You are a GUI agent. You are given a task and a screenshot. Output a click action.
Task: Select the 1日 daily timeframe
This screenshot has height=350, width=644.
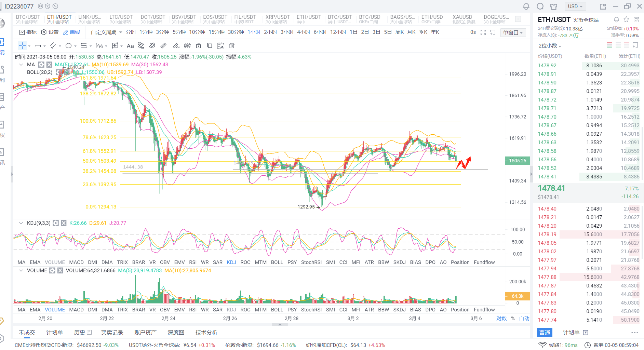coord(353,32)
